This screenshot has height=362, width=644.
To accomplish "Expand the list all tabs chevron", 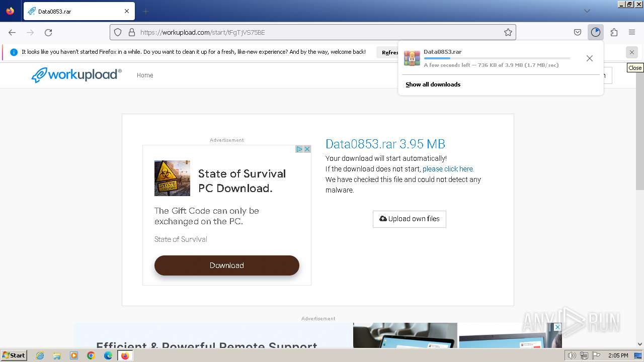I will point(587,11).
